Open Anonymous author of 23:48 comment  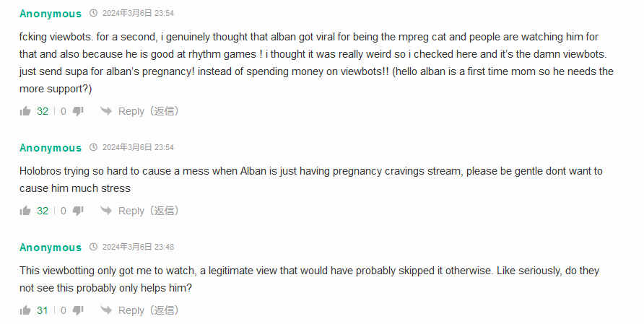click(x=51, y=248)
